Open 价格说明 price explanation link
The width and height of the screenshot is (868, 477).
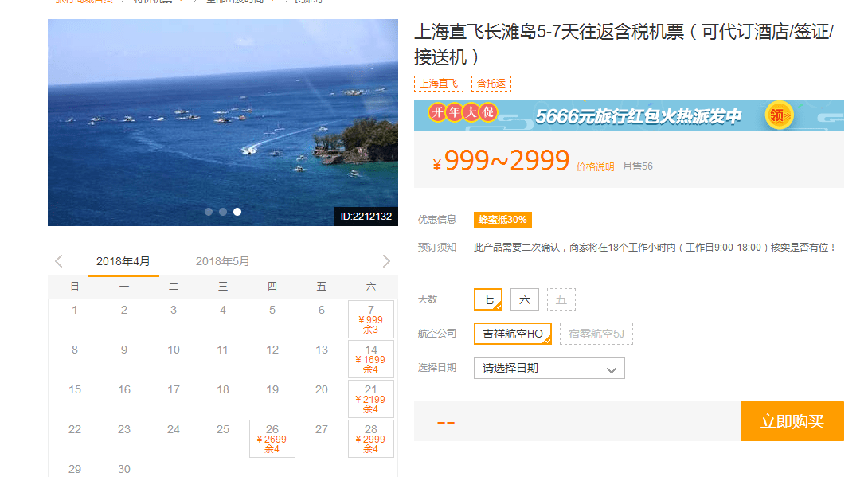click(x=595, y=166)
